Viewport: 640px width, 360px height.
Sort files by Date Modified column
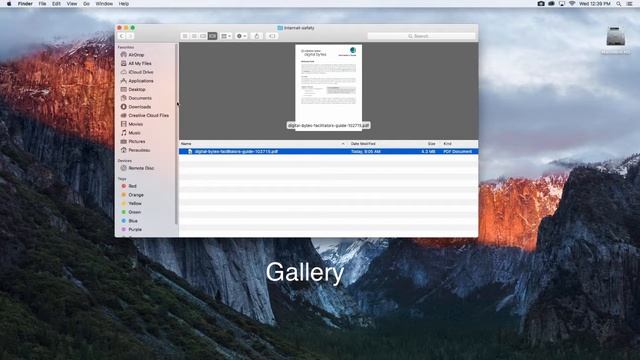[x=363, y=144]
